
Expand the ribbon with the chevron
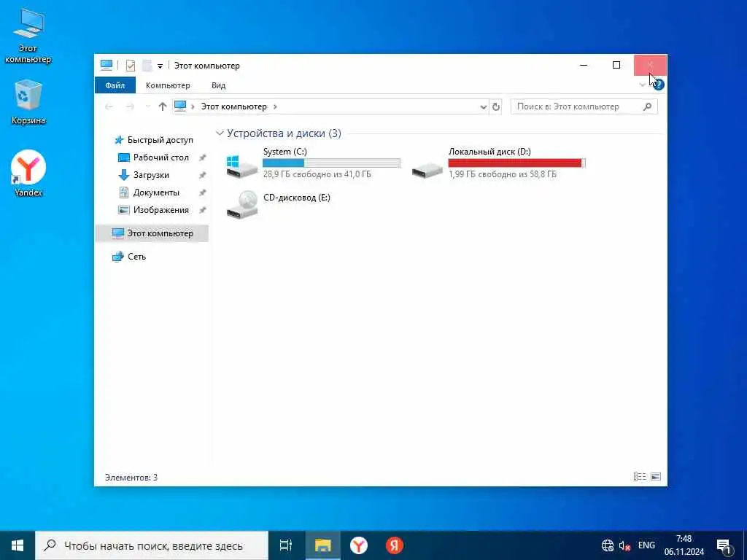click(642, 85)
